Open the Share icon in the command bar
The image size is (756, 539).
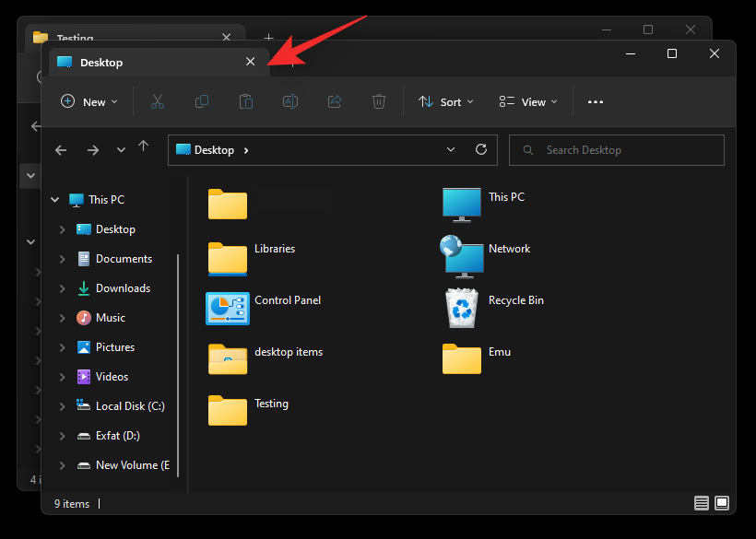coord(334,101)
